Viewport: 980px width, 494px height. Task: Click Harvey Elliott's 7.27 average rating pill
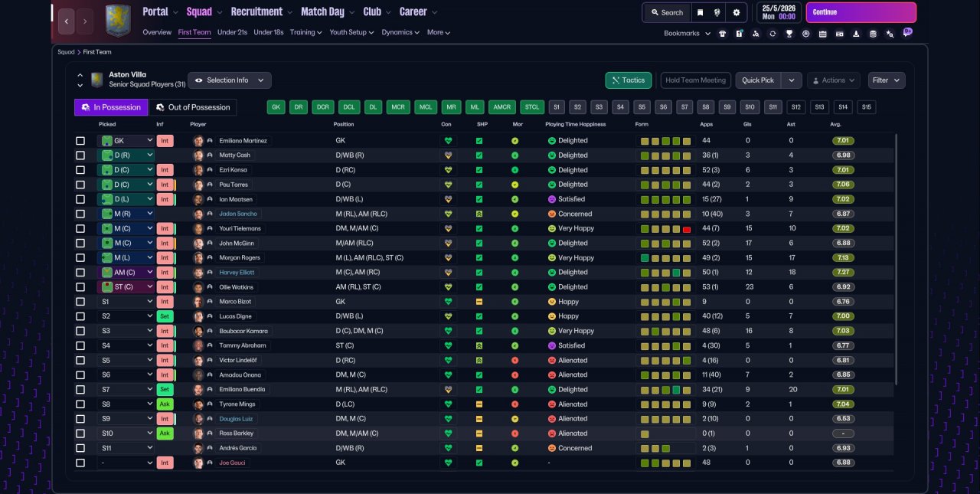coord(843,273)
